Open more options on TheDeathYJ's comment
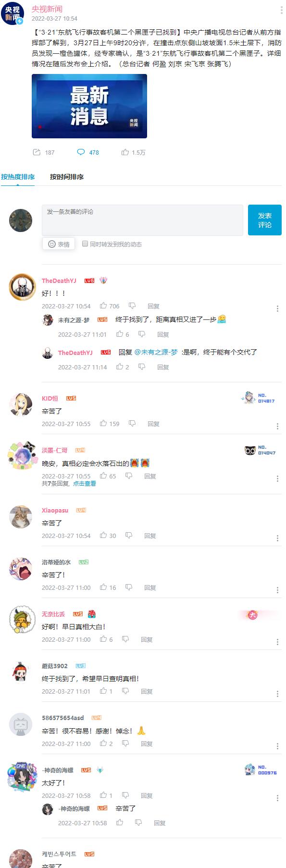The image size is (286, 868). [277, 308]
